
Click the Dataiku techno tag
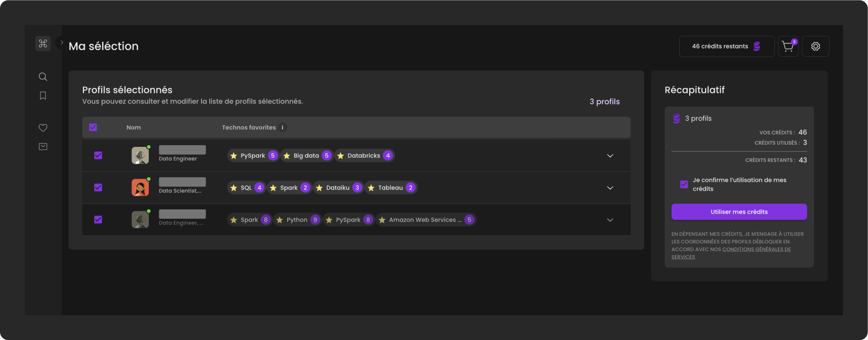[x=338, y=188]
